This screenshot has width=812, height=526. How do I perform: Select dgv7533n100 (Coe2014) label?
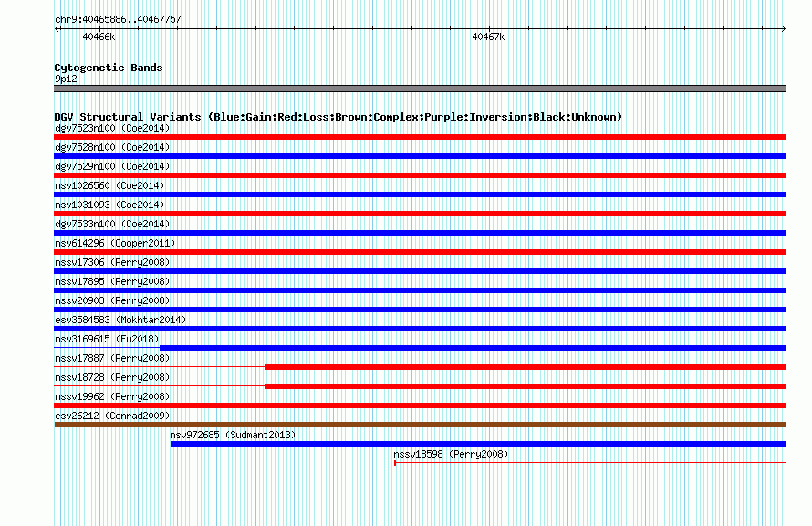tap(112, 224)
